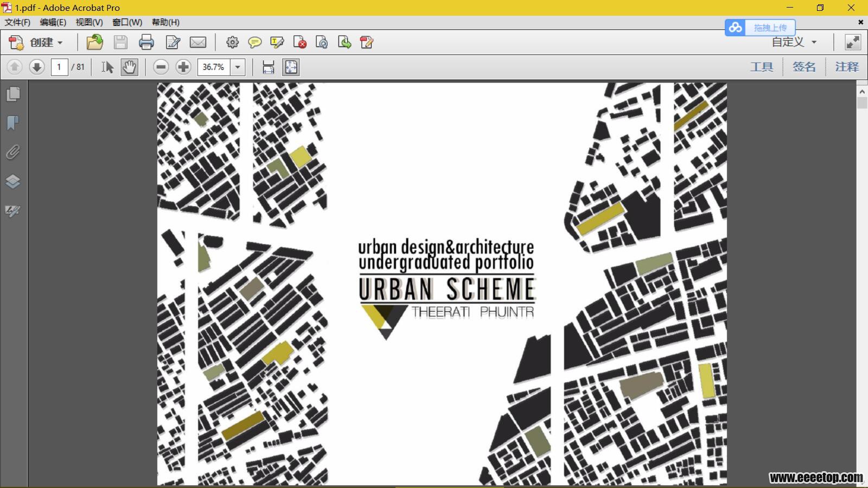Go to next page arrow
The width and height of the screenshot is (868, 488).
37,67
